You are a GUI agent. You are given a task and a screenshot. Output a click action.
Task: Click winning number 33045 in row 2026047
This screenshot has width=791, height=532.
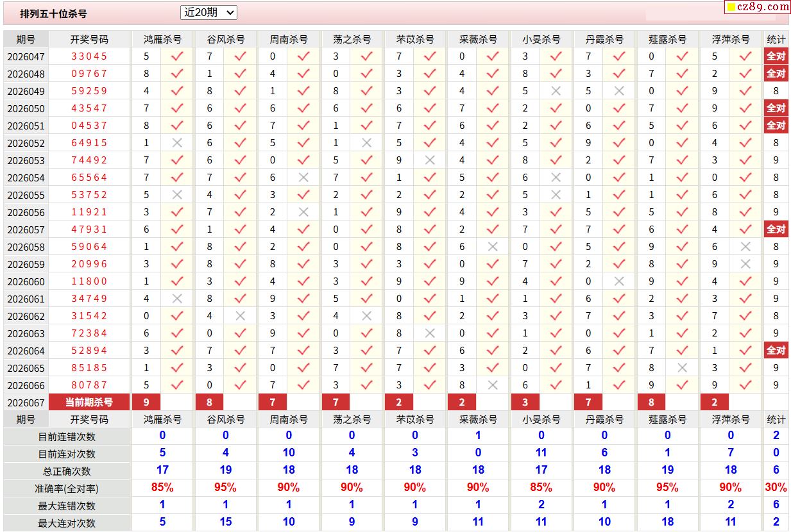[89, 56]
